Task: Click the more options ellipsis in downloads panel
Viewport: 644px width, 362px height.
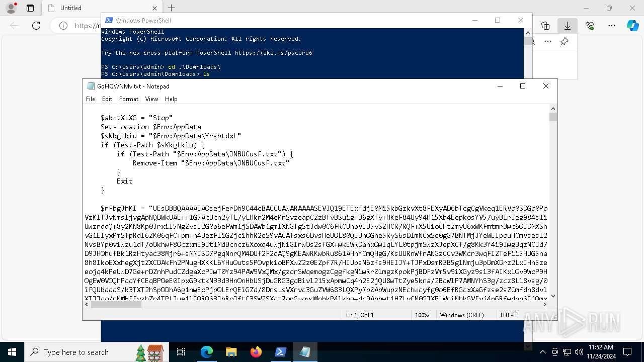Action: point(548,42)
